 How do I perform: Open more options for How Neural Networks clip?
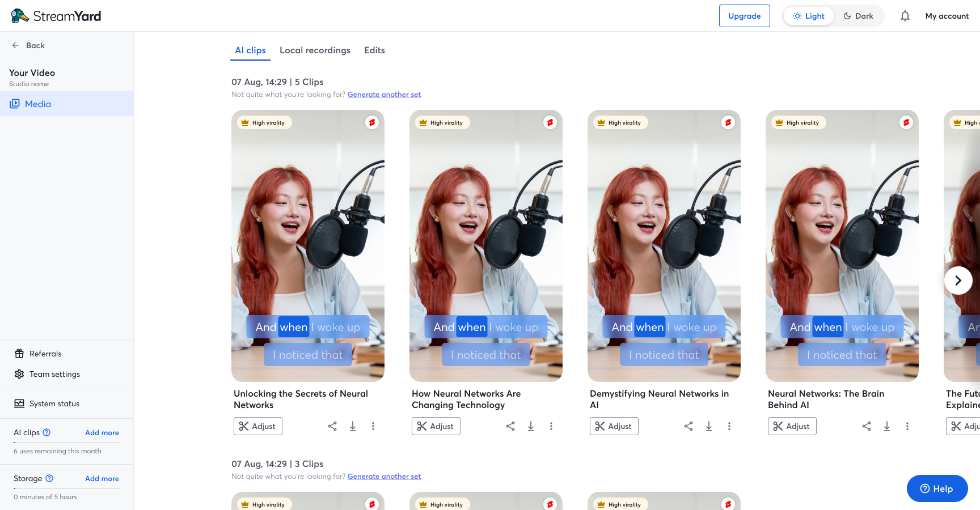click(551, 426)
